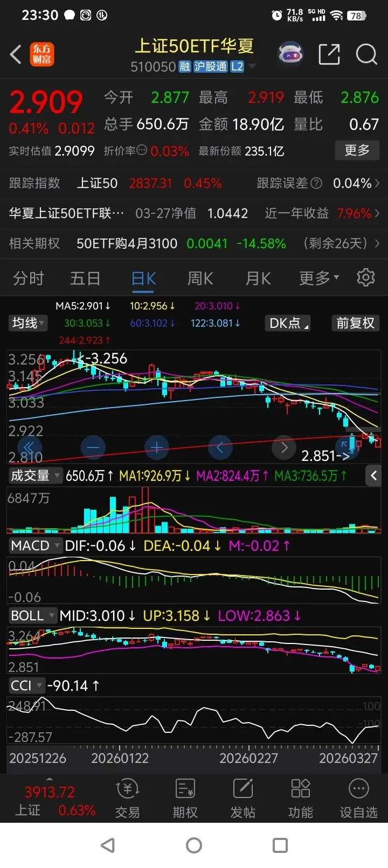Switch to the 五日 tab
The image size is (388, 868).
(x=85, y=278)
